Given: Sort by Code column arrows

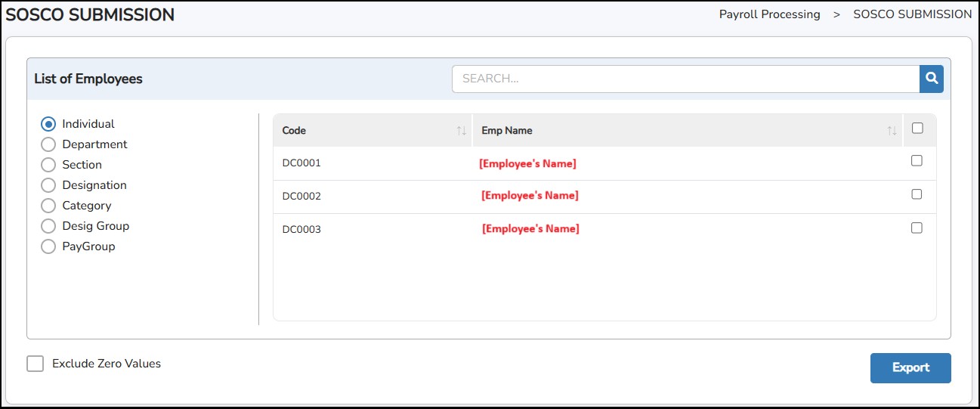Looking at the screenshot, I should [x=461, y=131].
